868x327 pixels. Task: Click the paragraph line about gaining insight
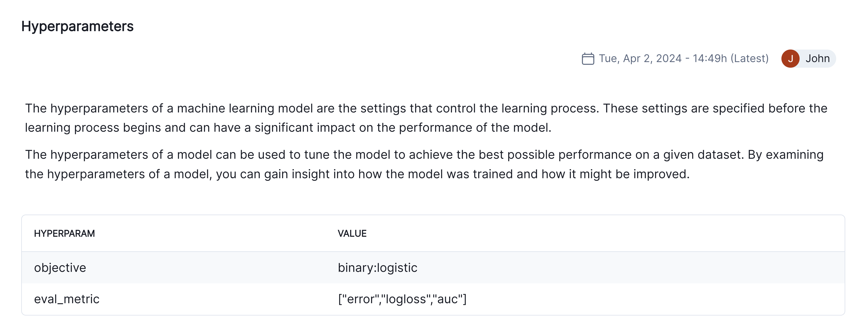point(357,174)
